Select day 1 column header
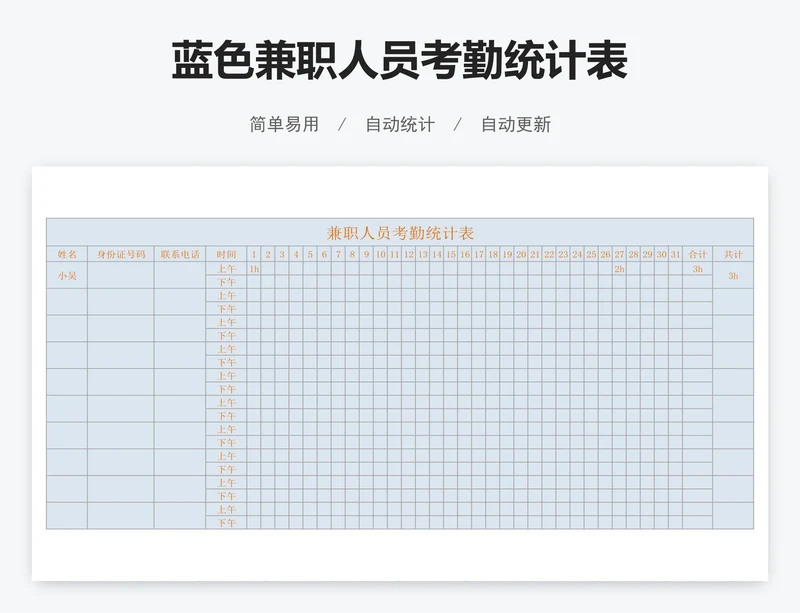 254,254
